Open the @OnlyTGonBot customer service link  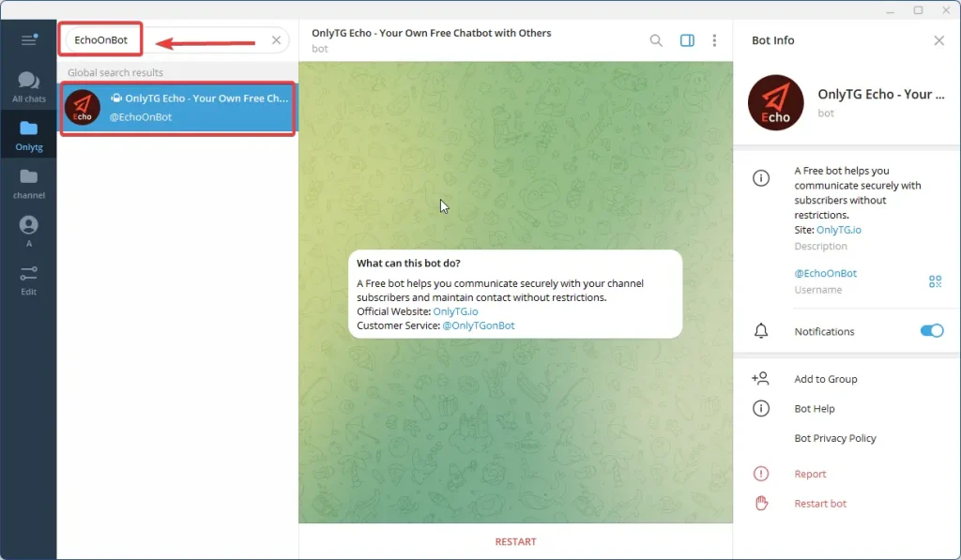pos(478,325)
